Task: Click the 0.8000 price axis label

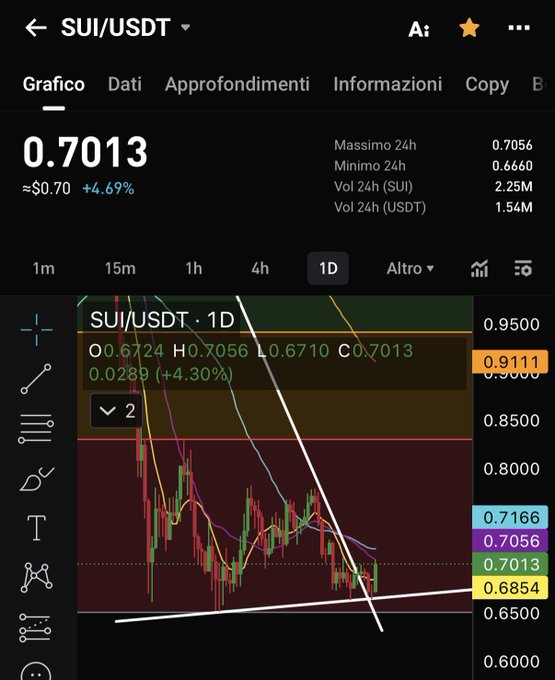Action: pos(511,468)
